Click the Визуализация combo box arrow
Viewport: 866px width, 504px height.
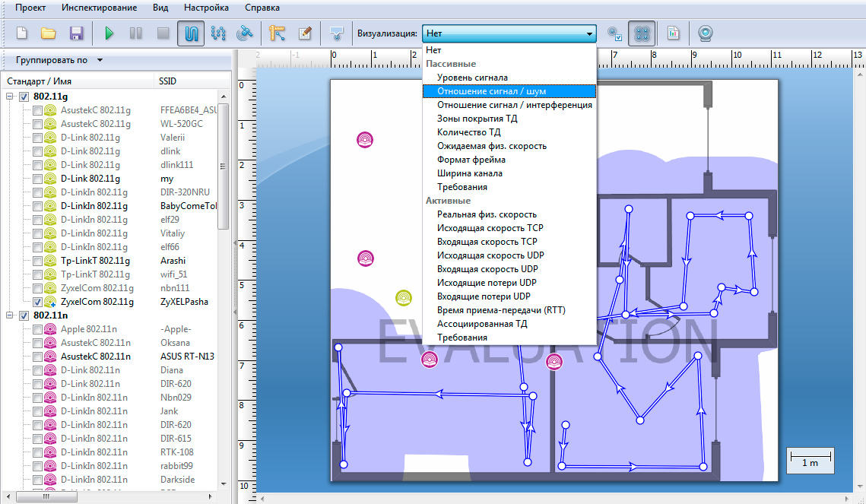click(589, 33)
